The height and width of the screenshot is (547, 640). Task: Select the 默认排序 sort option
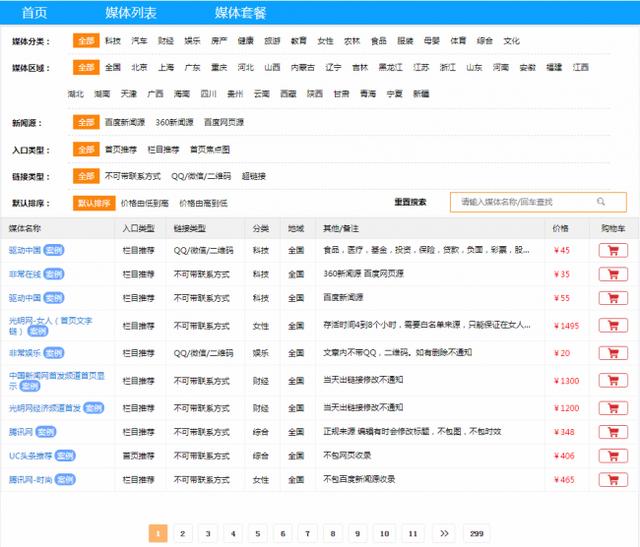94,203
